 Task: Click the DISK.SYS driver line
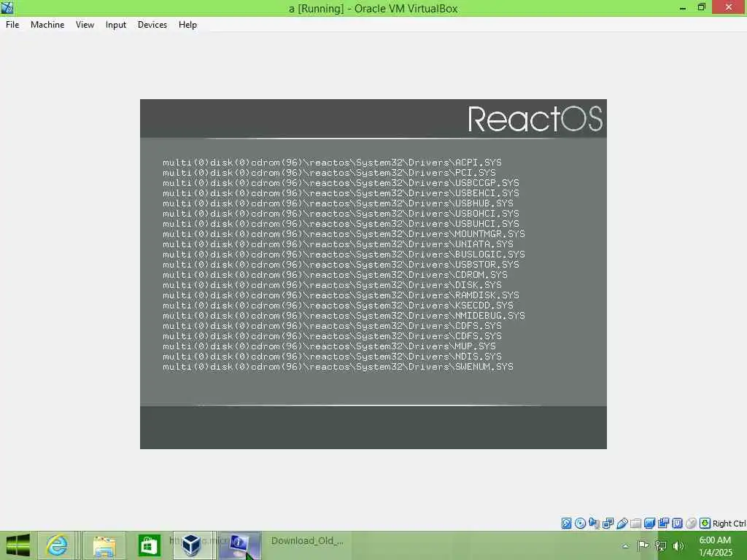pyautogui.click(x=332, y=285)
